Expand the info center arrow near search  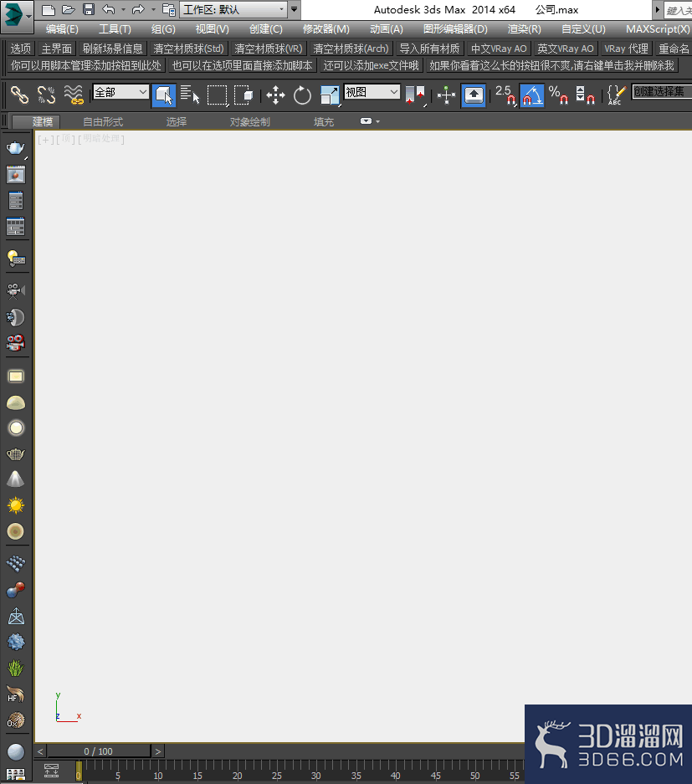pos(657,9)
